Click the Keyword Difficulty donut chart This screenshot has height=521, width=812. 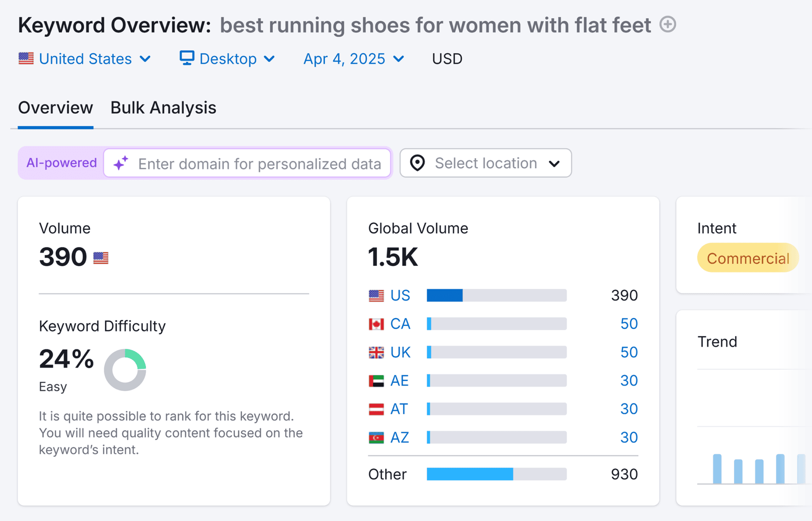click(x=125, y=369)
